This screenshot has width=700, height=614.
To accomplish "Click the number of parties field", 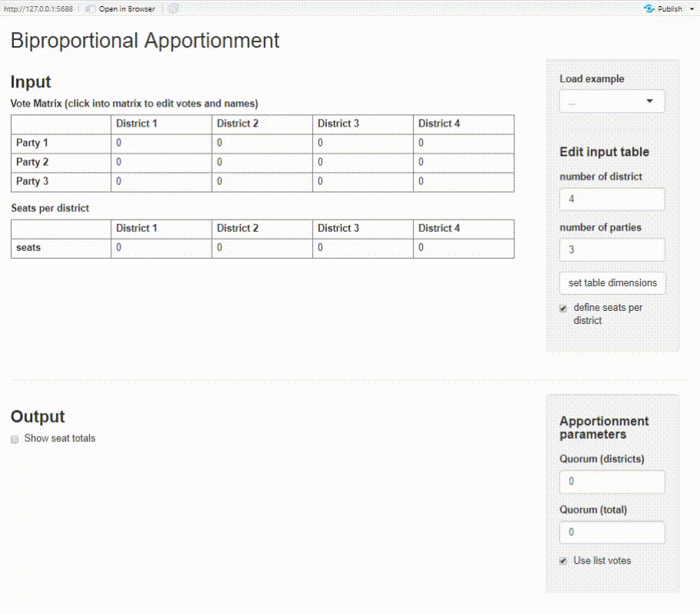I will pos(612,250).
